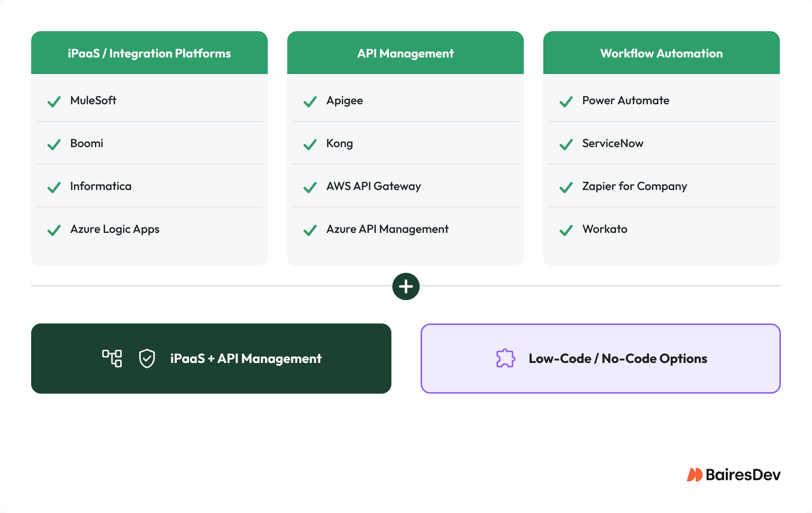Click the dark green plus circle icon
The height and width of the screenshot is (513, 812).
point(406,286)
